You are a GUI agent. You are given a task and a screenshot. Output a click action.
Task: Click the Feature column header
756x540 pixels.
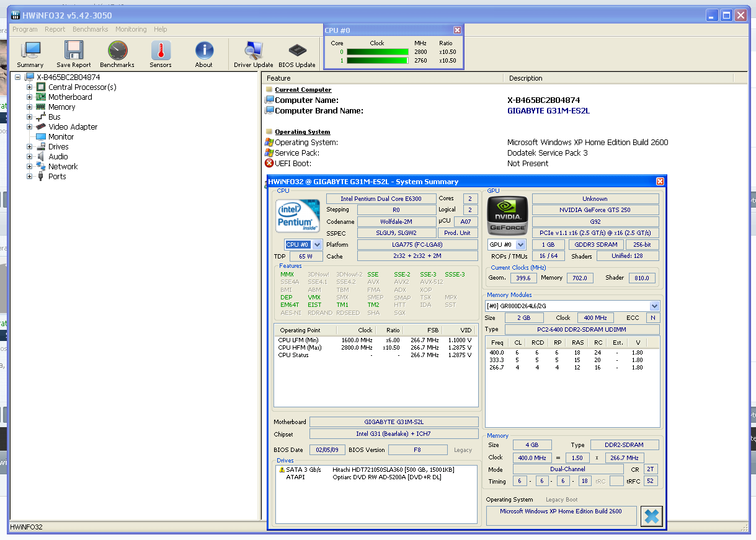[383, 78]
